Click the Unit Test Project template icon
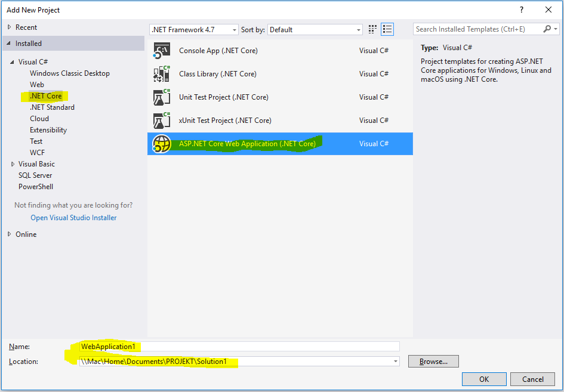564x392 pixels. 162,97
